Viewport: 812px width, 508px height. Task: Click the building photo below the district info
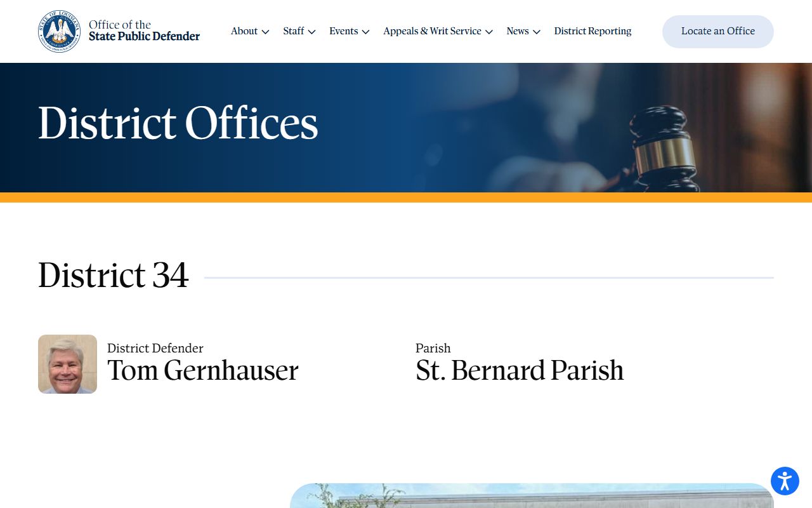532,496
